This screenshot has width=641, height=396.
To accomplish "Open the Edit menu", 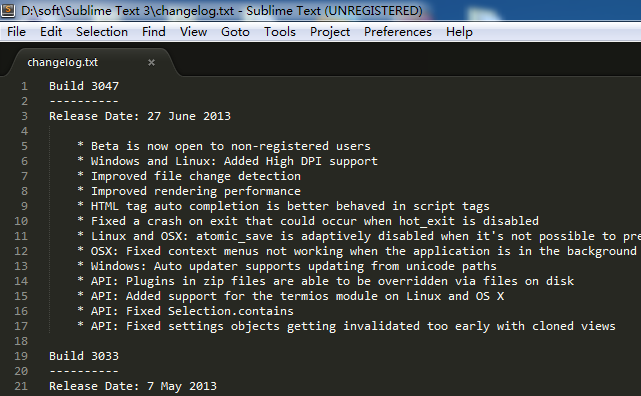I will tap(51, 32).
